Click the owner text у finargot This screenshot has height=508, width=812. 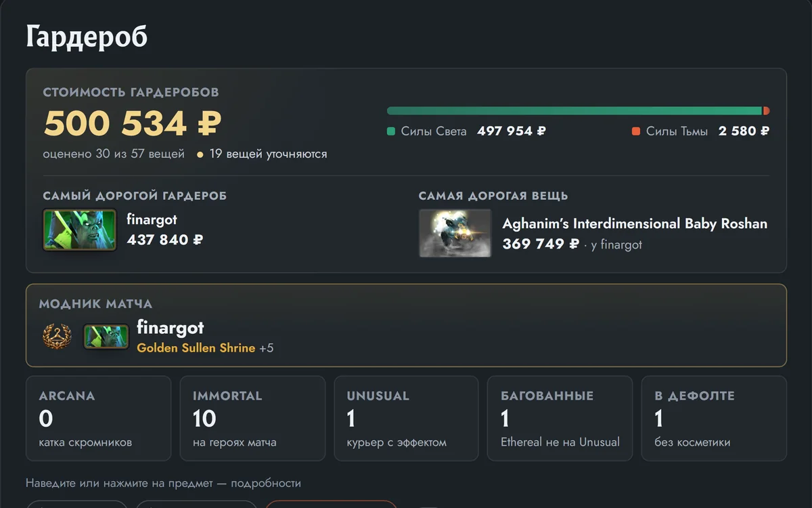point(616,245)
